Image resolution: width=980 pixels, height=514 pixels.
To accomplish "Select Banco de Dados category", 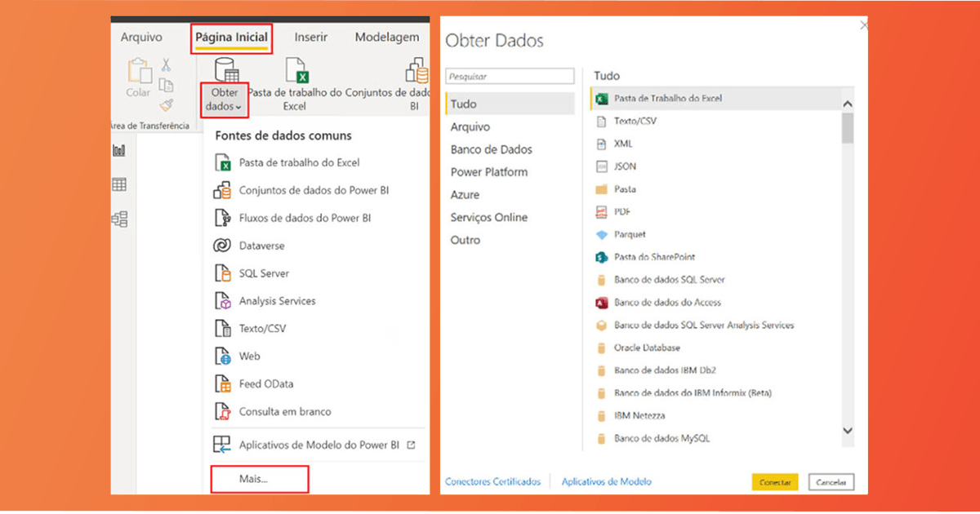I will (x=491, y=149).
